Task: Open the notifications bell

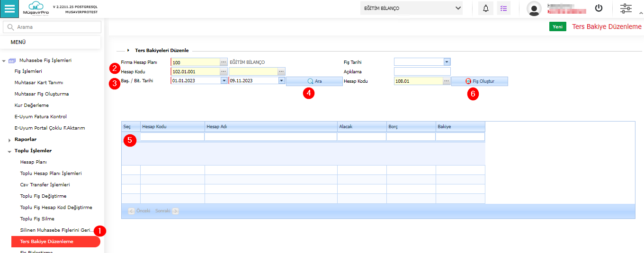Action: (485, 9)
